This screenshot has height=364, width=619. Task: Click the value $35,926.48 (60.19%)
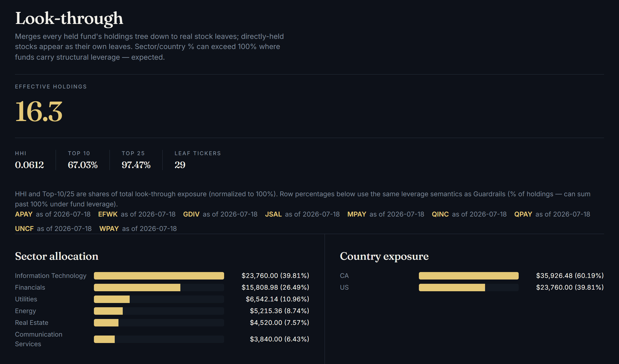coord(570,276)
